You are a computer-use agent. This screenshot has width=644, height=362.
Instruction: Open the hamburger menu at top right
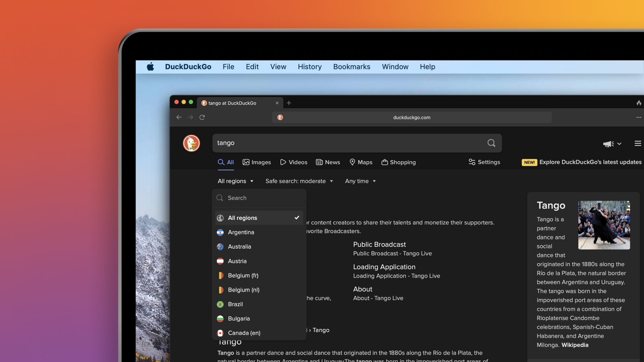638,143
